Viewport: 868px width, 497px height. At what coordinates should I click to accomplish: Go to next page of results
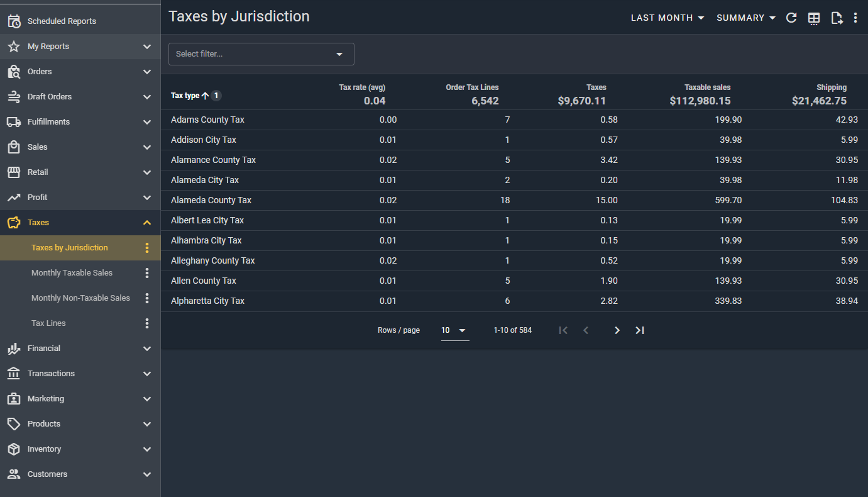pyautogui.click(x=617, y=330)
